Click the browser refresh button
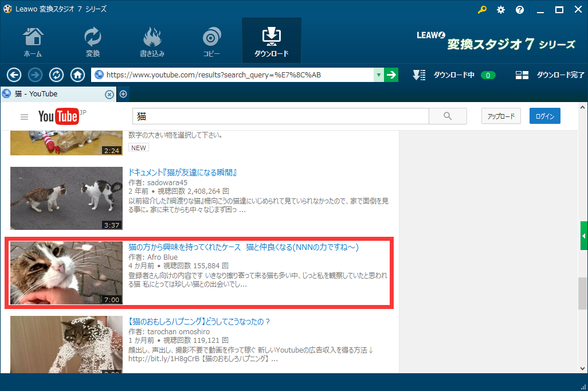The width and height of the screenshot is (588, 391). point(56,75)
